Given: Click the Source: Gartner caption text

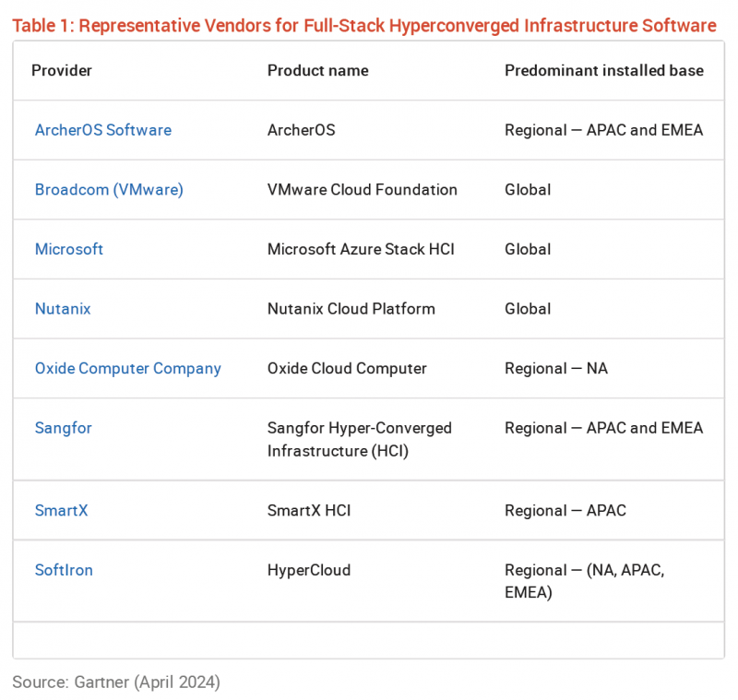Looking at the screenshot, I should (116, 682).
